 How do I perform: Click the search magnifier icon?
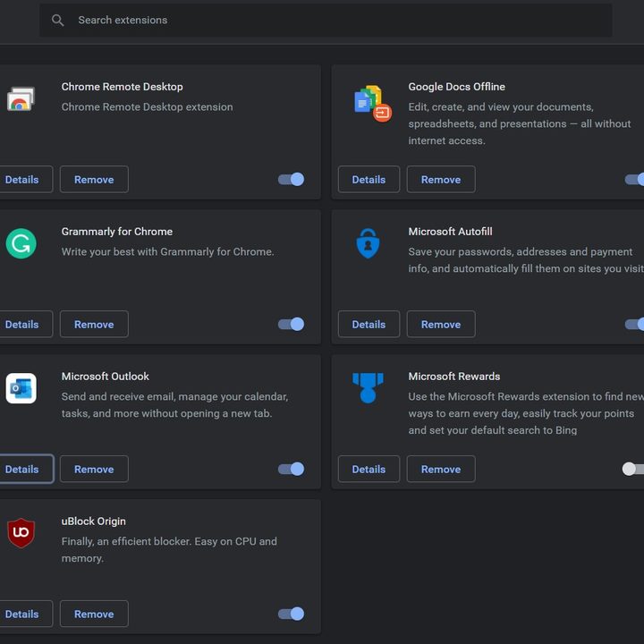[x=57, y=20]
